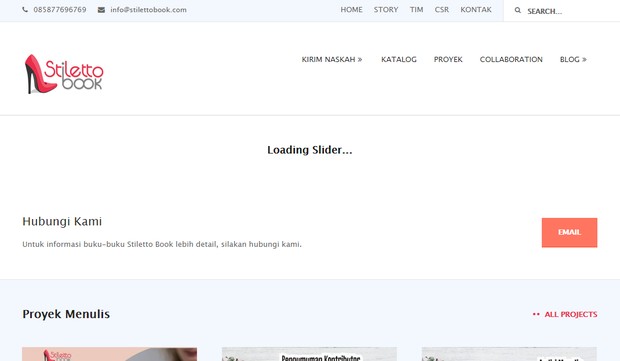Open first project thumbnail with Stiletto logo
Viewport: 620px width, 361px height.
click(x=110, y=354)
